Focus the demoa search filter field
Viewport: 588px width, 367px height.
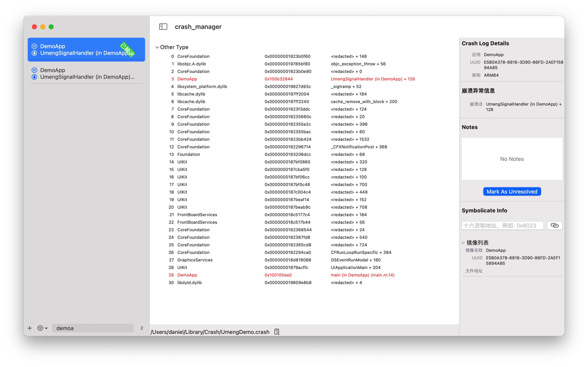point(93,328)
